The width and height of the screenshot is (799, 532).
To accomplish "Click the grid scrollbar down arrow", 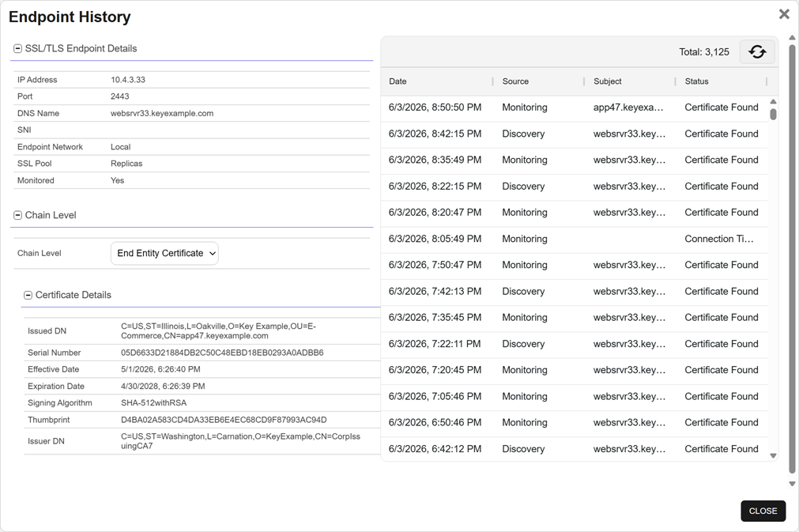I will click(773, 455).
